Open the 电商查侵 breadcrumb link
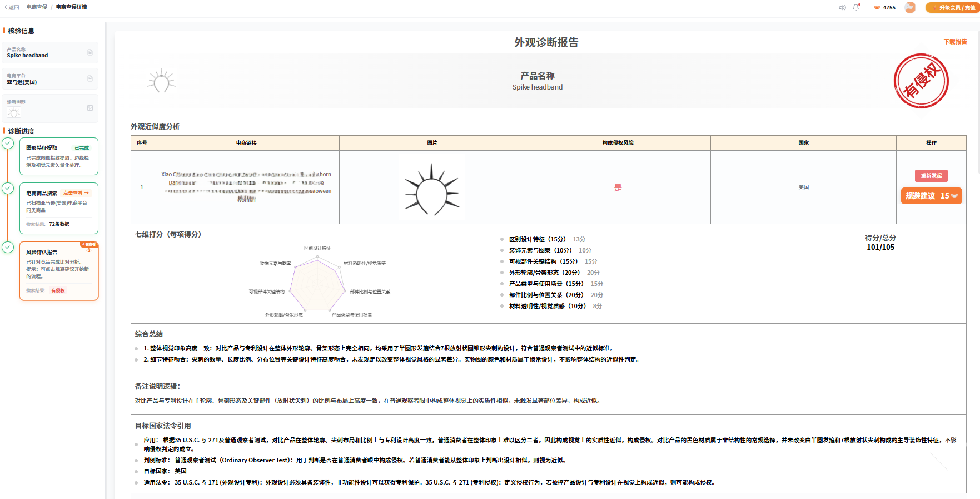The image size is (980, 499). [x=37, y=7]
